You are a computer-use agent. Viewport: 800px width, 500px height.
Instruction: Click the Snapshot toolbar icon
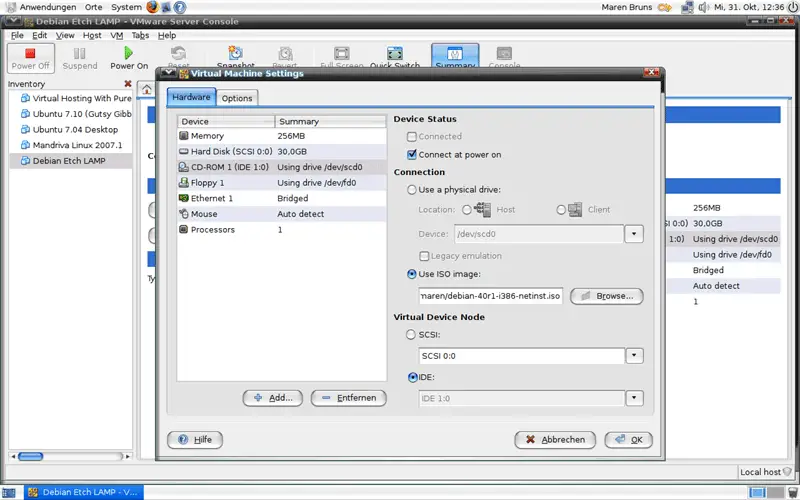(235, 53)
